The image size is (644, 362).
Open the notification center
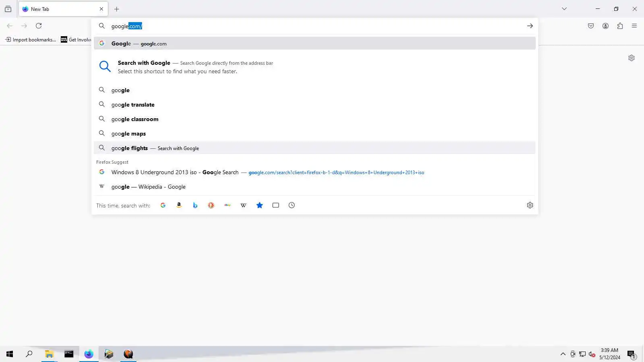(x=631, y=354)
